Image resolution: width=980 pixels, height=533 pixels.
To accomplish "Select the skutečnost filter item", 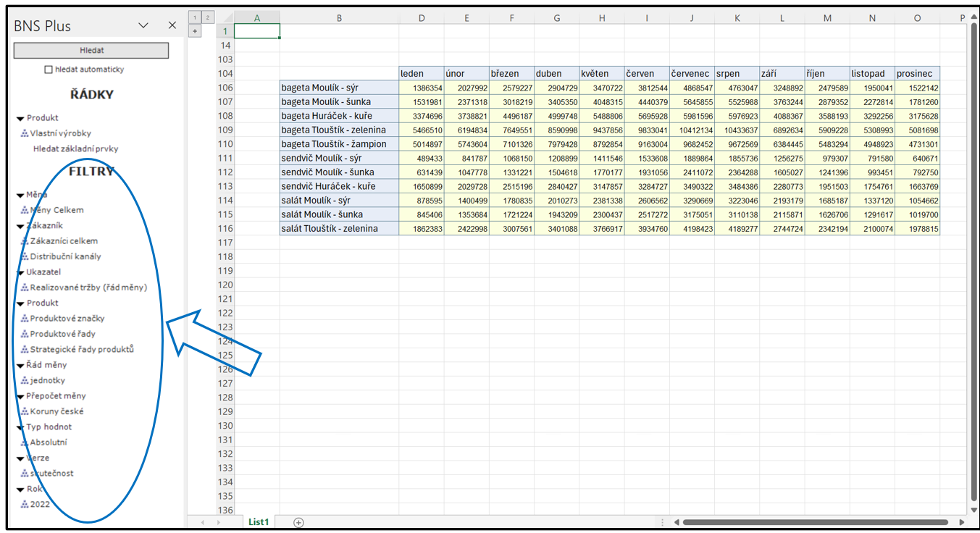I will click(51, 474).
